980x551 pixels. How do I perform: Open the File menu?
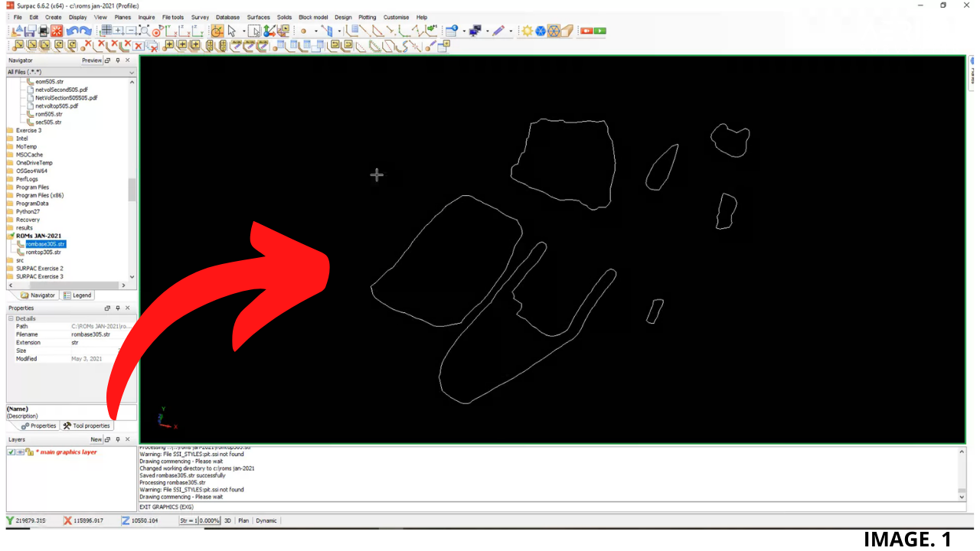tap(18, 17)
